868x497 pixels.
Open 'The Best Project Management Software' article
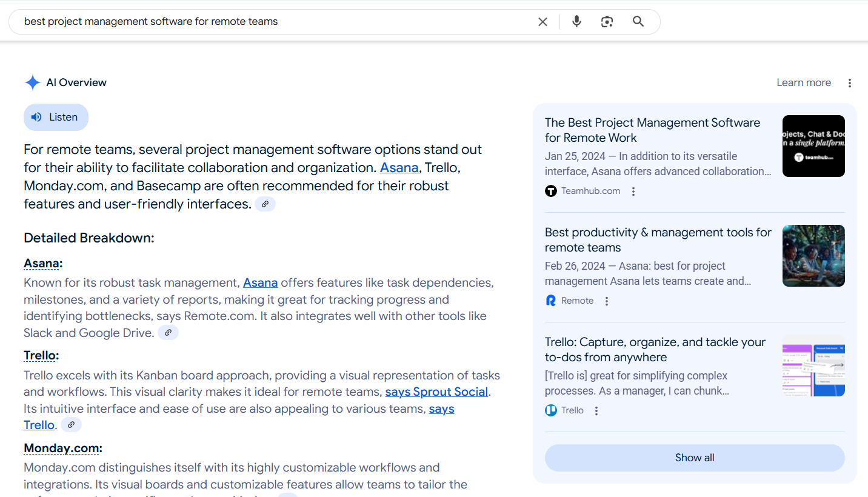tap(652, 130)
